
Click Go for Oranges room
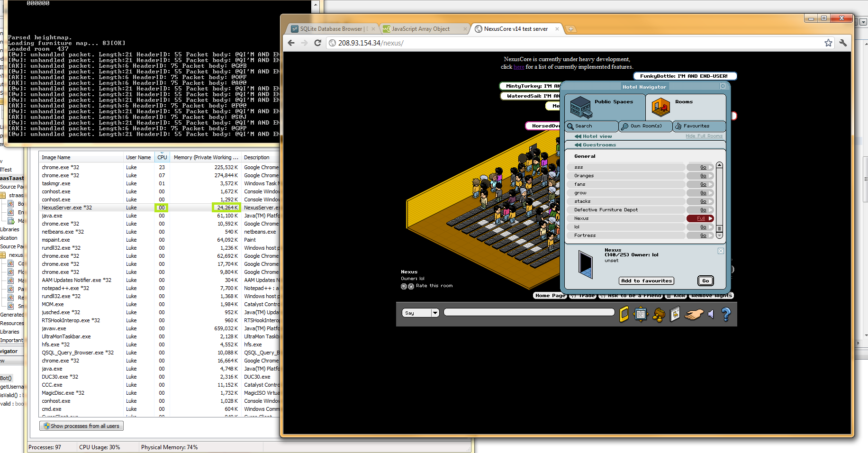click(x=700, y=176)
